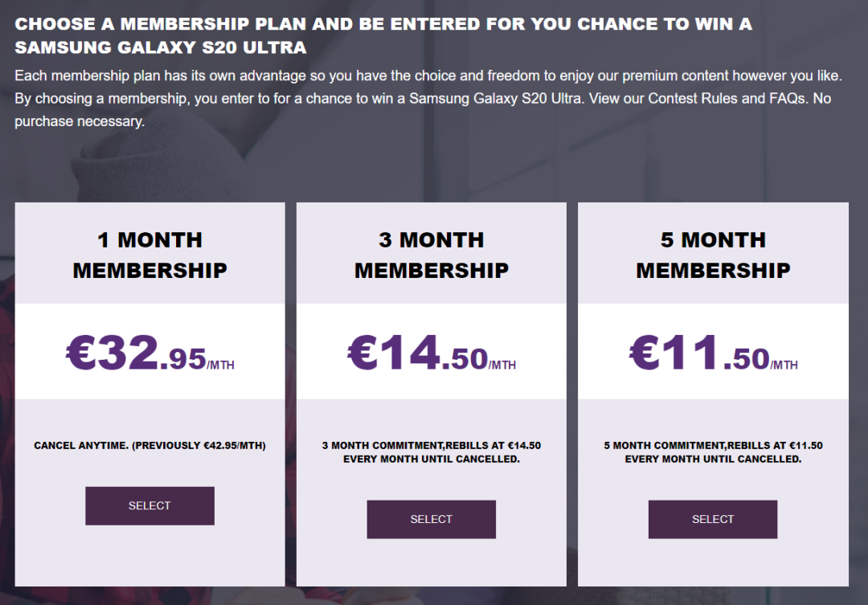The height and width of the screenshot is (605, 868).
Task: Click the €11.50 monthly price
Action: coord(699,354)
